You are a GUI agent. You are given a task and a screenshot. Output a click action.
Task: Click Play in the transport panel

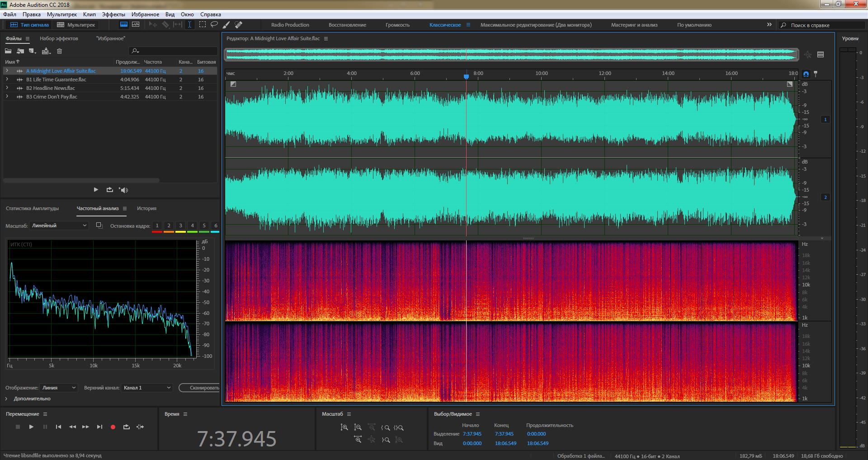coord(31,427)
